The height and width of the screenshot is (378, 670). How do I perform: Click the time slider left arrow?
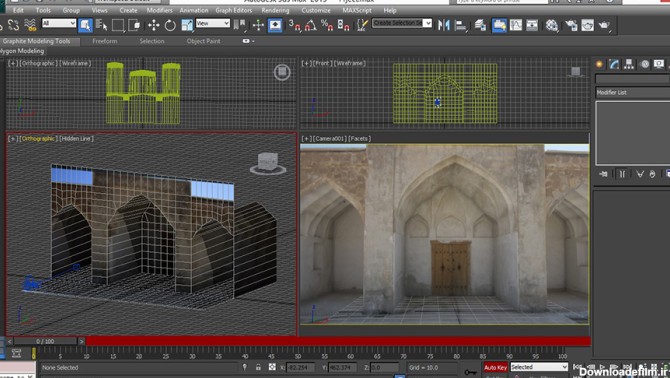click(x=9, y=341)
